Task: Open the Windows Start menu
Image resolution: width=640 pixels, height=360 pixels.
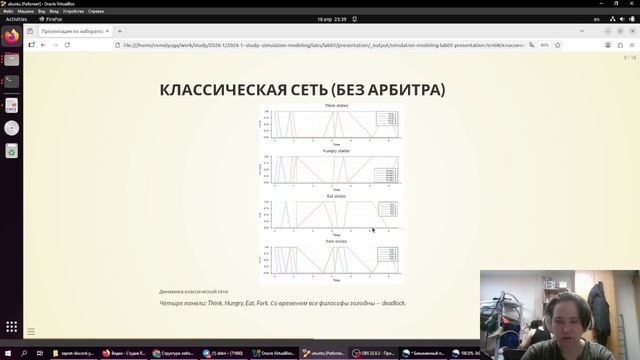Action: (x=8, y=353)
